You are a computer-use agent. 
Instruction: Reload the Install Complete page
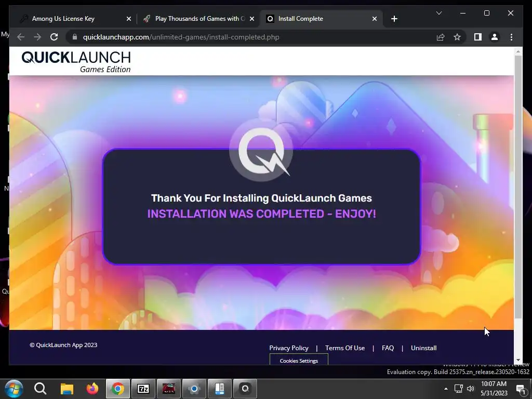(54, 37)
